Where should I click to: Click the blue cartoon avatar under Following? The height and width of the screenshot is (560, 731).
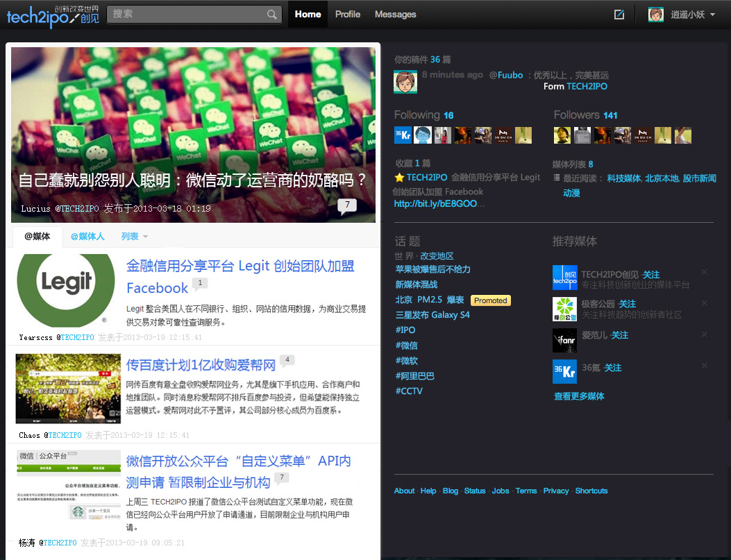click(423, 135)
